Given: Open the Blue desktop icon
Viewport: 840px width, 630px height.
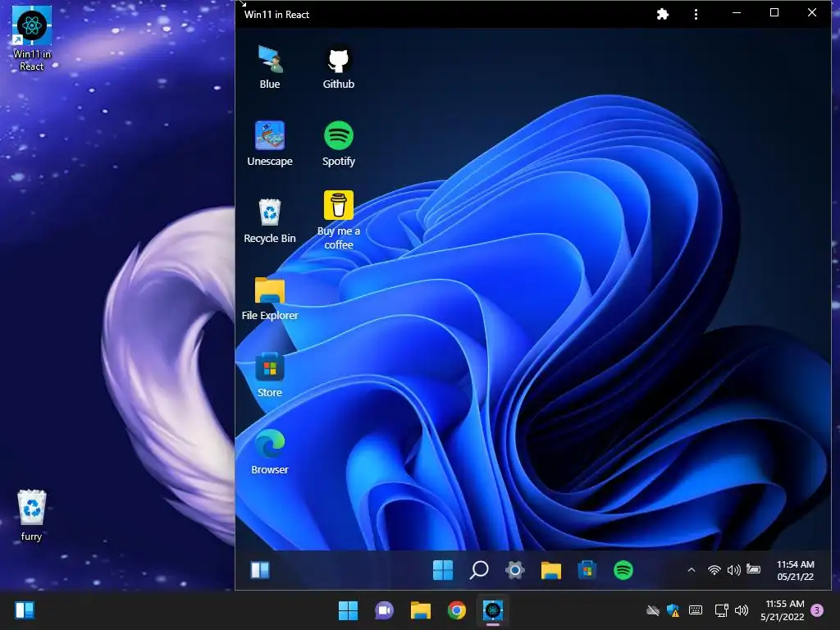Looking at the screenshot, I should point(269,67).
